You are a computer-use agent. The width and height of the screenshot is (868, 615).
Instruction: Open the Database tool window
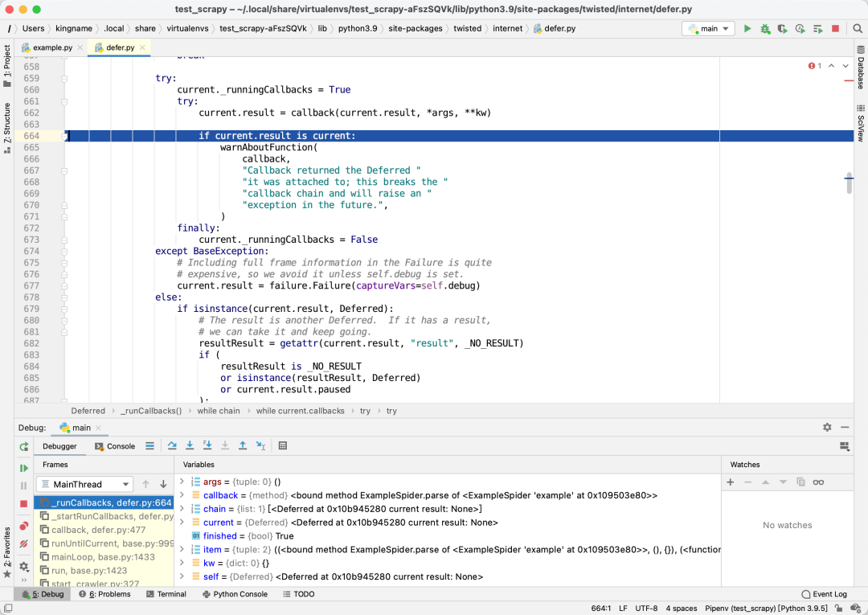pyautogui.click(x=861, y=67)
